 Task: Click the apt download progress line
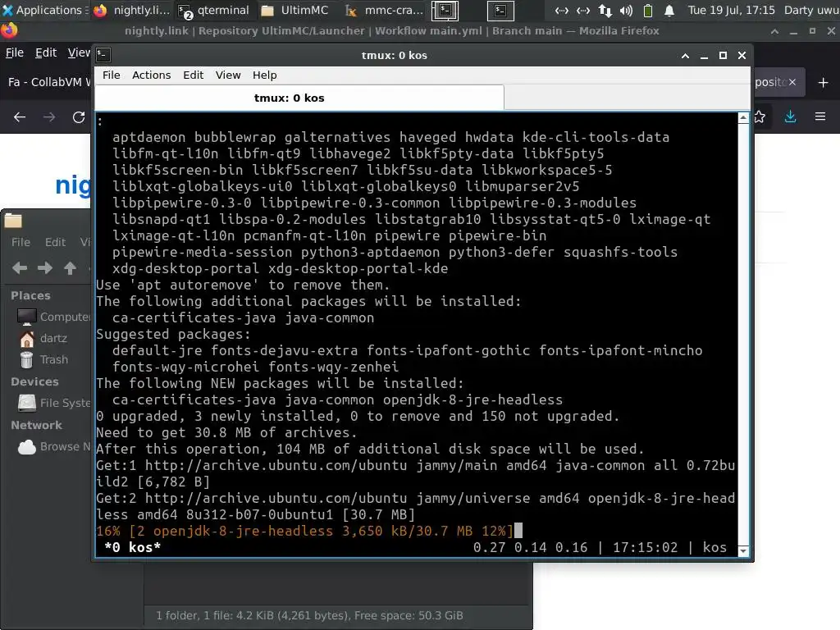[304, 531]
